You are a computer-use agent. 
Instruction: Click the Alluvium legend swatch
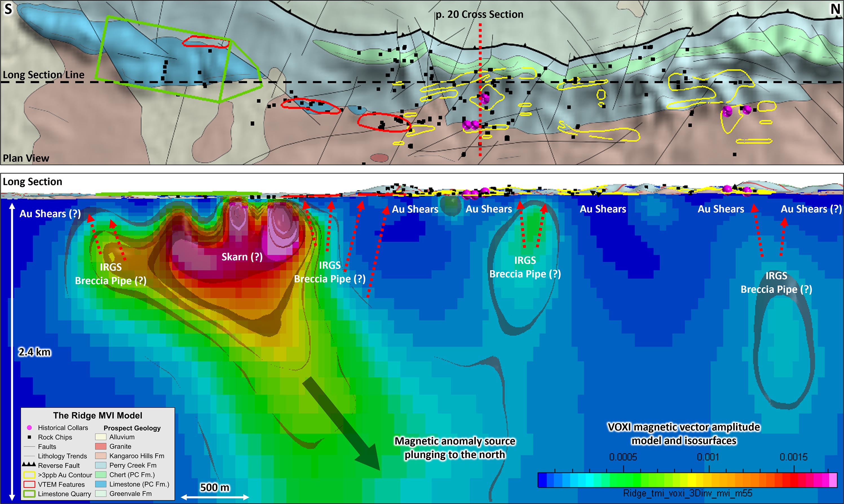click(x=101, y=437)
